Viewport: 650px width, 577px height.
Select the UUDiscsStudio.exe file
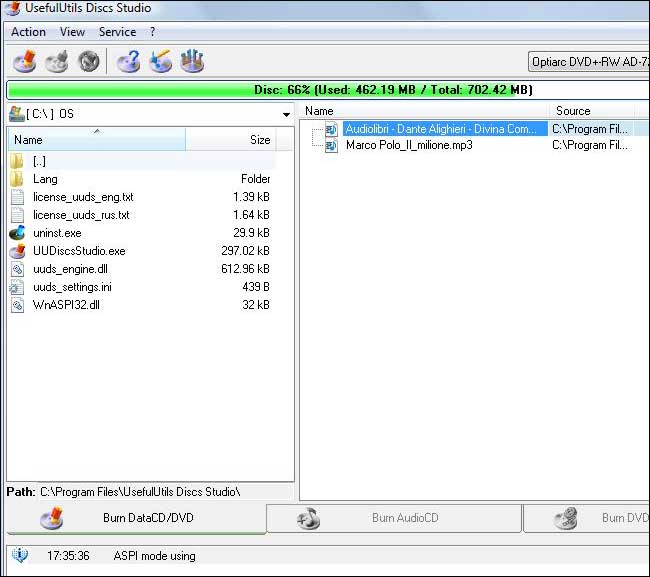[79, 251]
